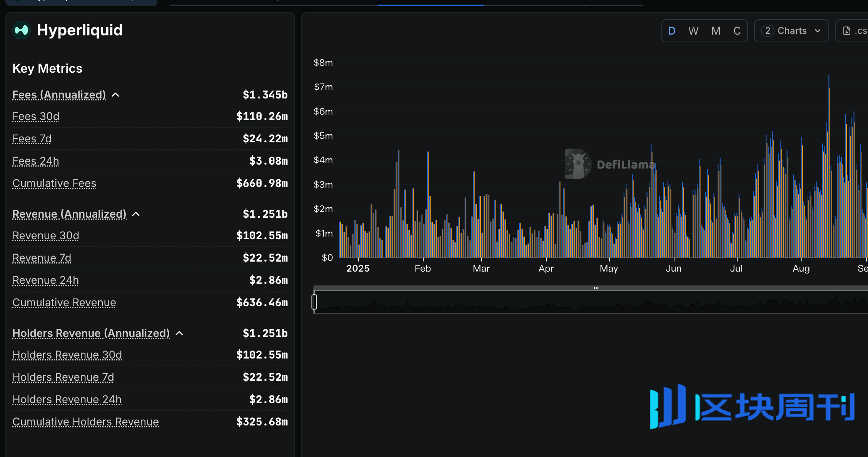Click the Fees 30d metric label
Image resolution: width=868 pixels, height=457 pixels.
pos(36,116)
